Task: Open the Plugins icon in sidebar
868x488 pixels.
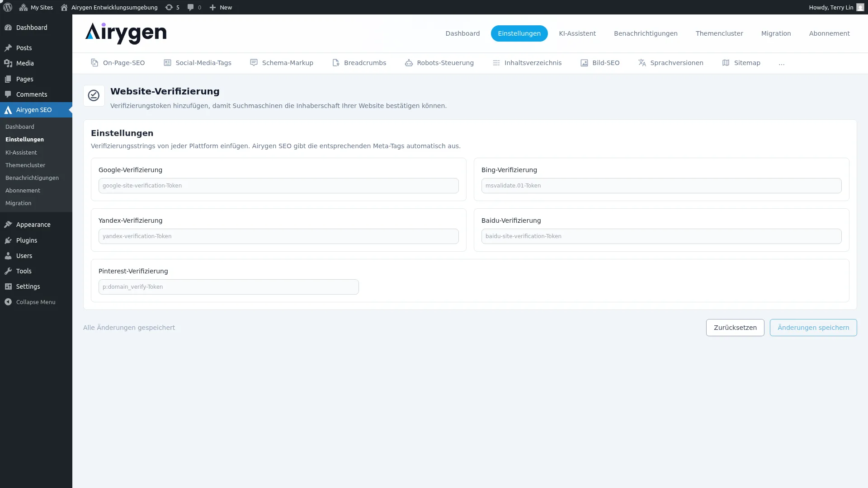Action: pos(8,240)
